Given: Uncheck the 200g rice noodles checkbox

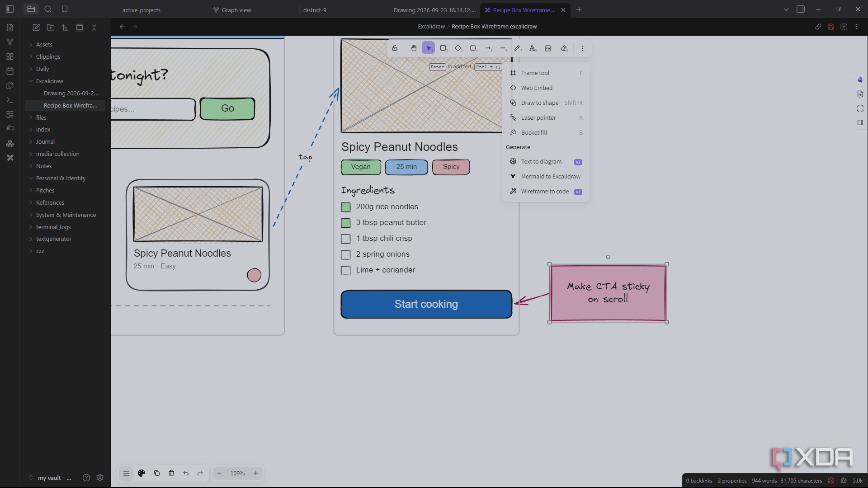Looking at the screenshot, I should coord(346,207).
